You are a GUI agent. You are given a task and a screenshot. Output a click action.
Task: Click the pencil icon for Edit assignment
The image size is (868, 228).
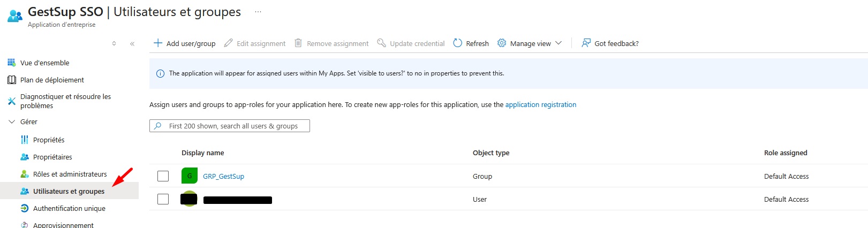pos(229,43)
